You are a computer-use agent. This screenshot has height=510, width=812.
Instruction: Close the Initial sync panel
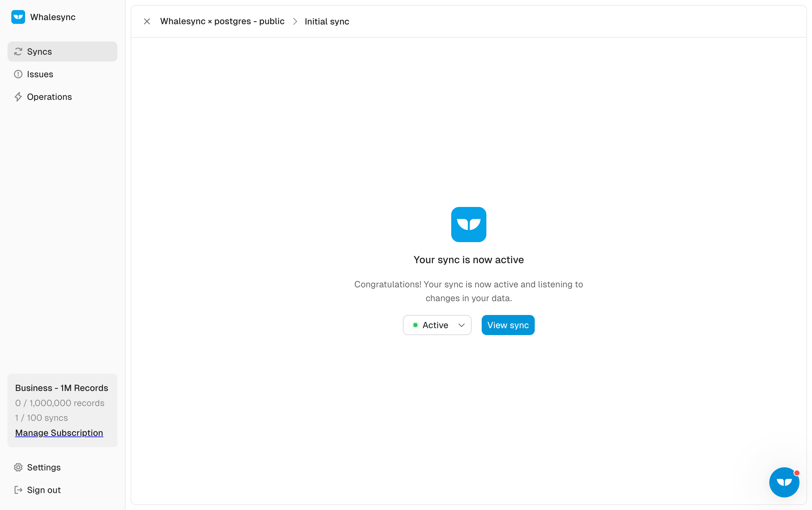(x=147, y=22)
